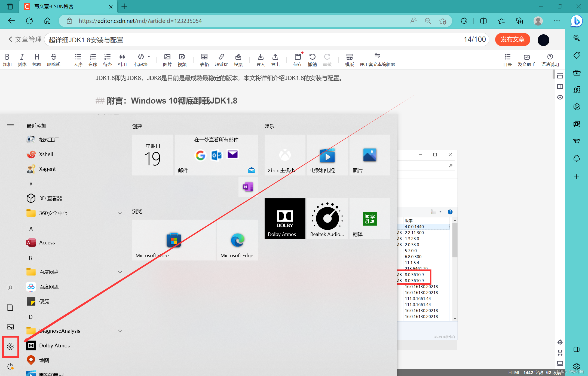Insert a table (表格)
The image size is (588, 376).
click(204, 60)
